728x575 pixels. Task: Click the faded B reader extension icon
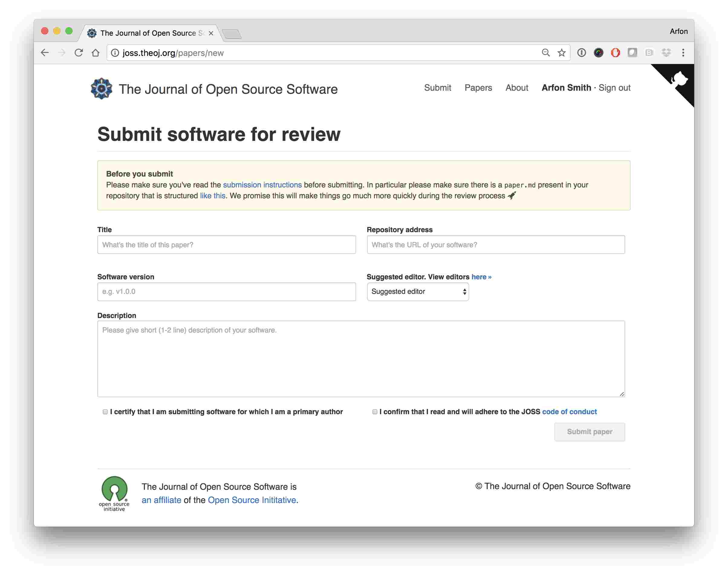pos(649,53)
